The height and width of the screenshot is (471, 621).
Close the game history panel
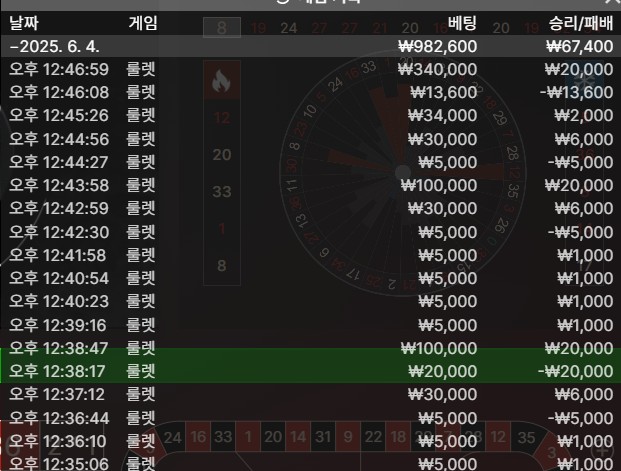(x=612, y=3)
